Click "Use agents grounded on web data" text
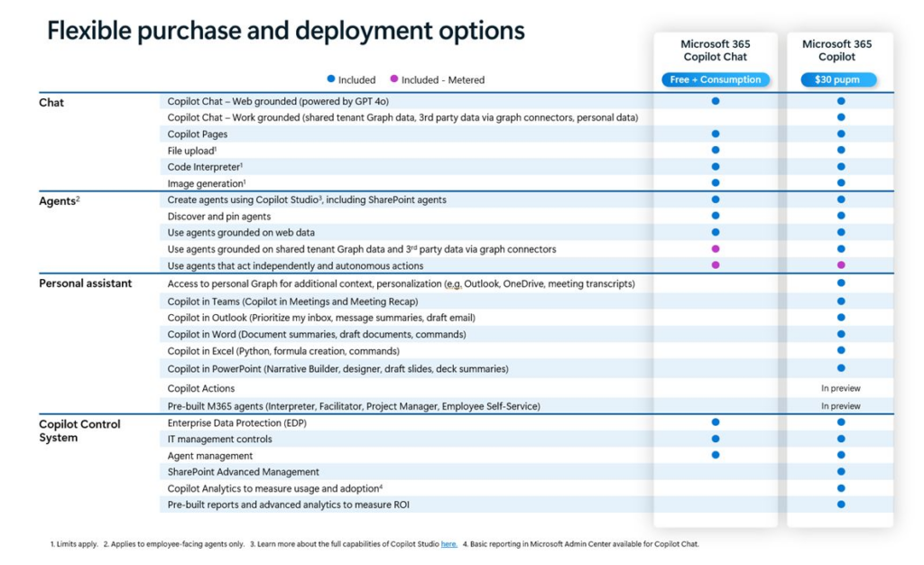This screenshot has width=924, height=565. (x=241, y=232)
